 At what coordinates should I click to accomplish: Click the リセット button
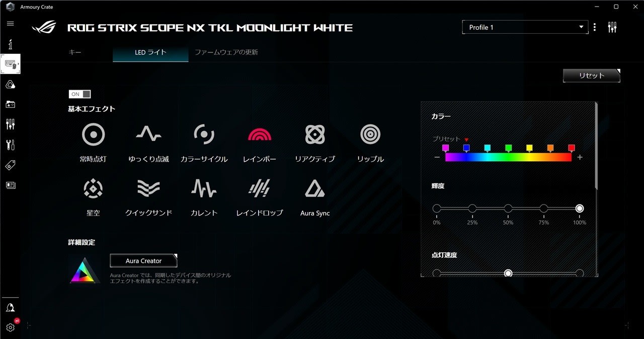(592, 76)
